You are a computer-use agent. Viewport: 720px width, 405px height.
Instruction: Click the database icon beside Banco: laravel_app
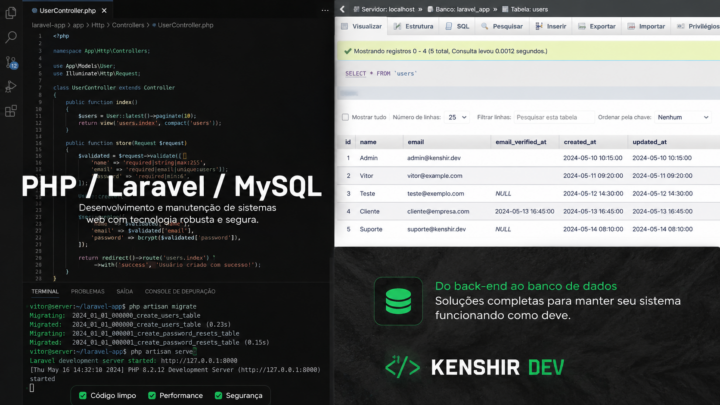430,9
